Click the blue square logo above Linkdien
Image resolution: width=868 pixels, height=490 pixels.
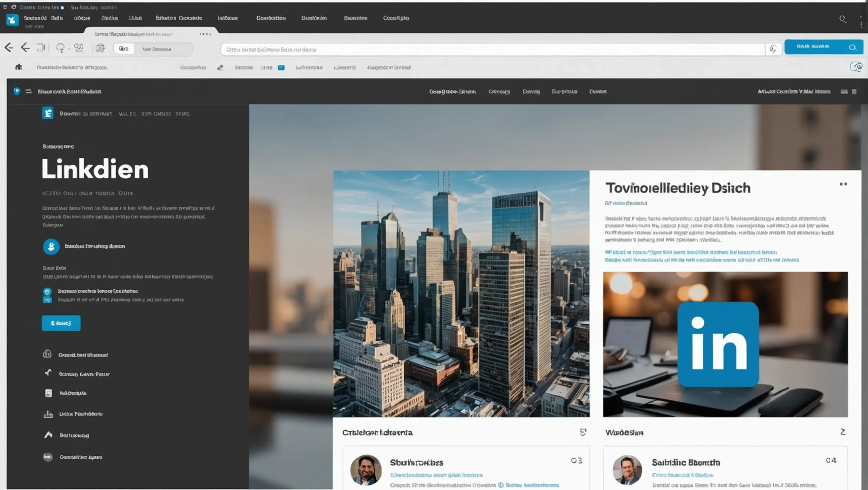coord(48,113)
